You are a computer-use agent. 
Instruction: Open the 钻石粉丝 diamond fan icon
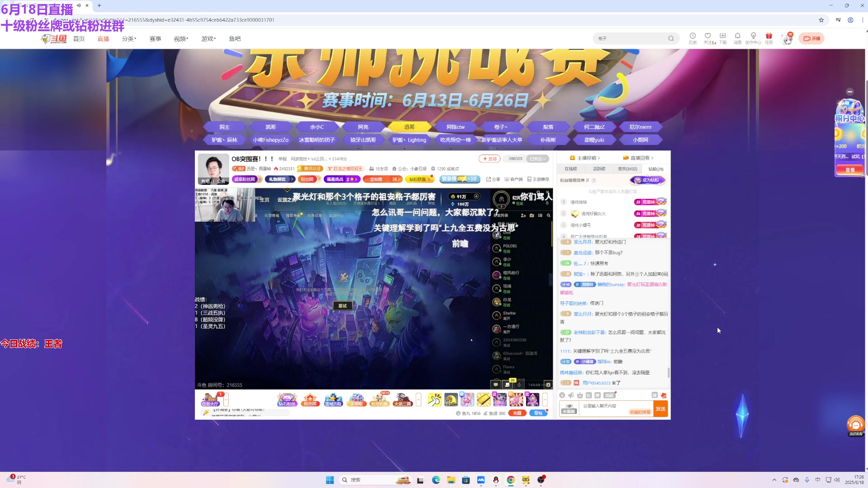point(287,399)
